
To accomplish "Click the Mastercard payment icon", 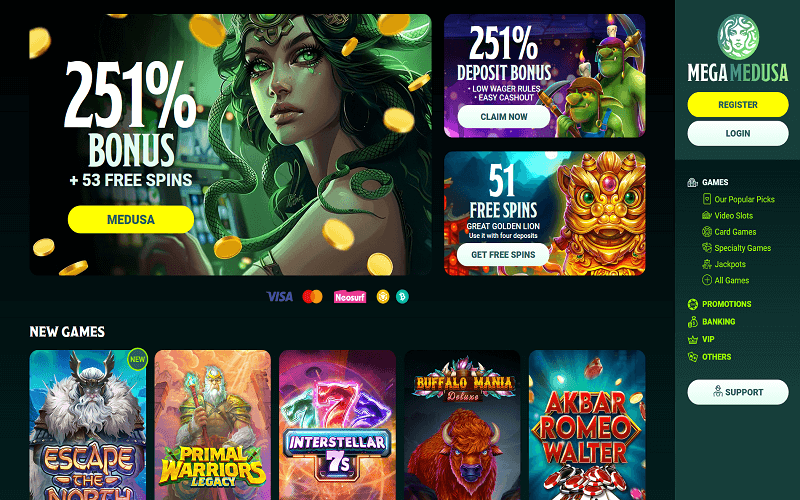I will pyautogui.click(x=312, y=296).
